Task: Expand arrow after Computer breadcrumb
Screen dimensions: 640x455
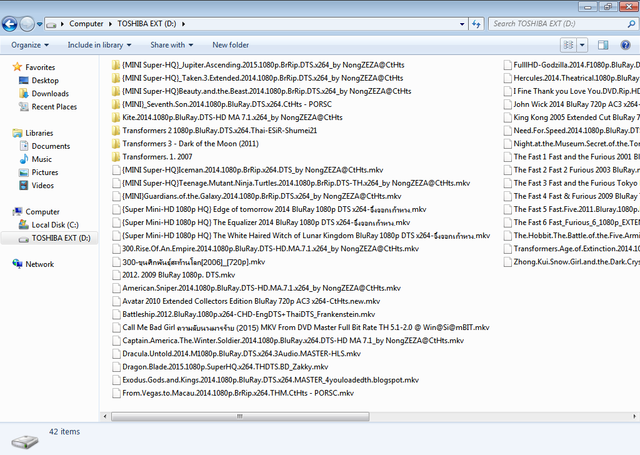Action: [111, 24]
